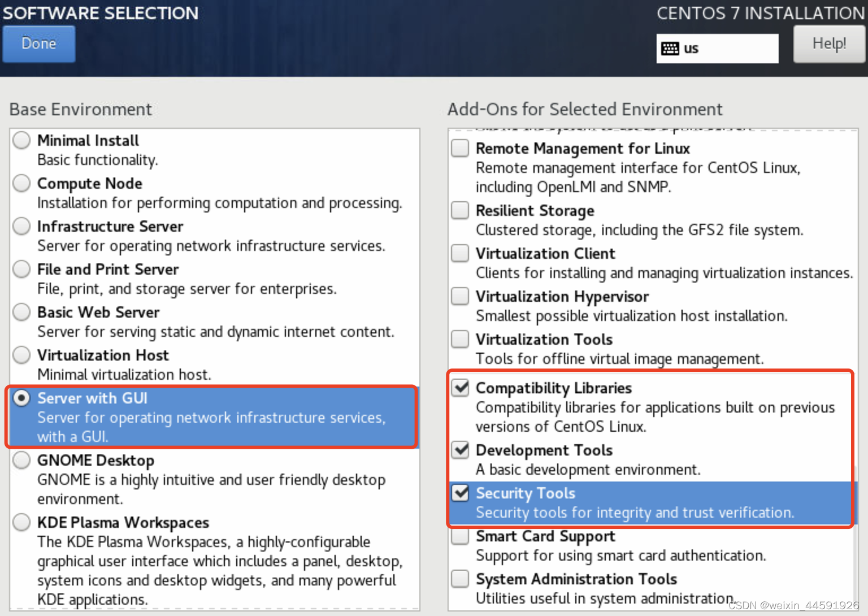Select File and Print Server
The width and height of the screenshot is (868, 616).
click(21, 269)
